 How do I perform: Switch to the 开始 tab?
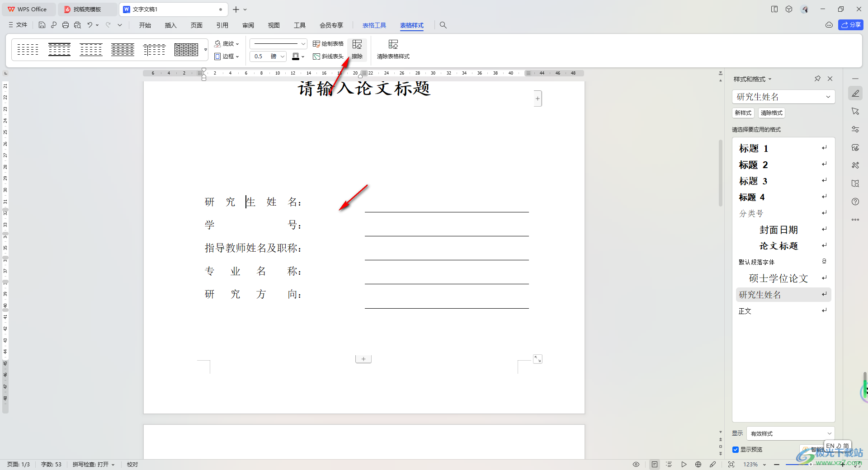pos(145,25)
